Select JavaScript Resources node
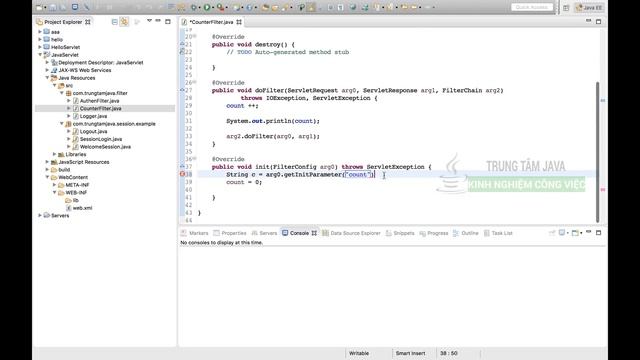Image resolution: width=640 pixels, height=360 pixels. (x=84, y=162)
